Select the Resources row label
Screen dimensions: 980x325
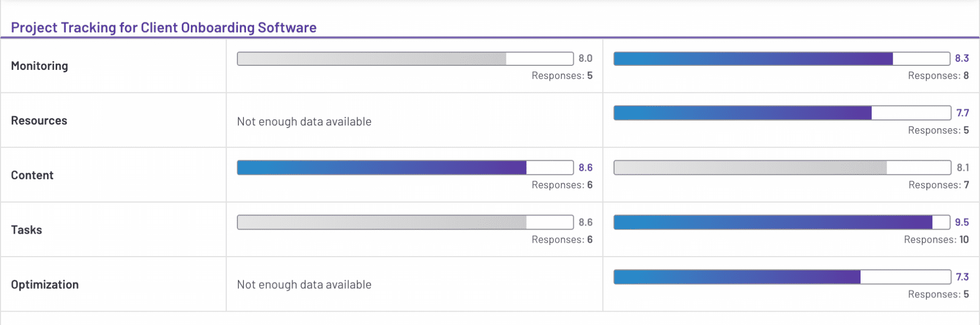pyautogui.click(x=39, y=120)
